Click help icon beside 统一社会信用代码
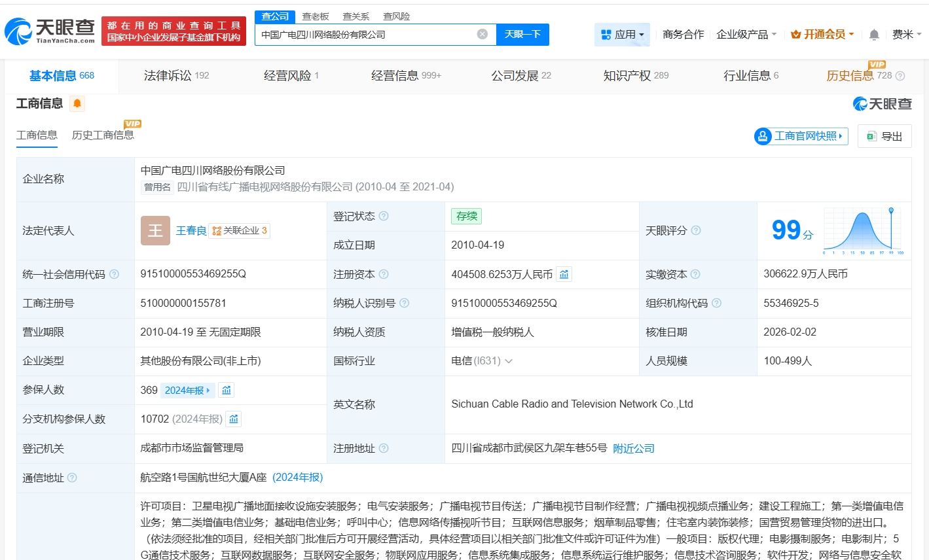The image size is (929, 560). [x=114, y=274]
